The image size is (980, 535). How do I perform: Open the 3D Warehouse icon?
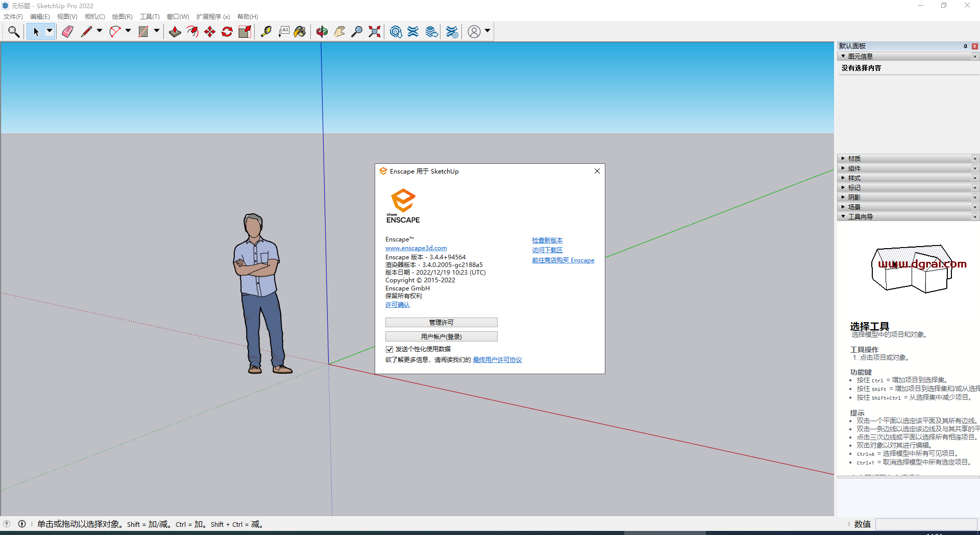click(x=397, y=31)
